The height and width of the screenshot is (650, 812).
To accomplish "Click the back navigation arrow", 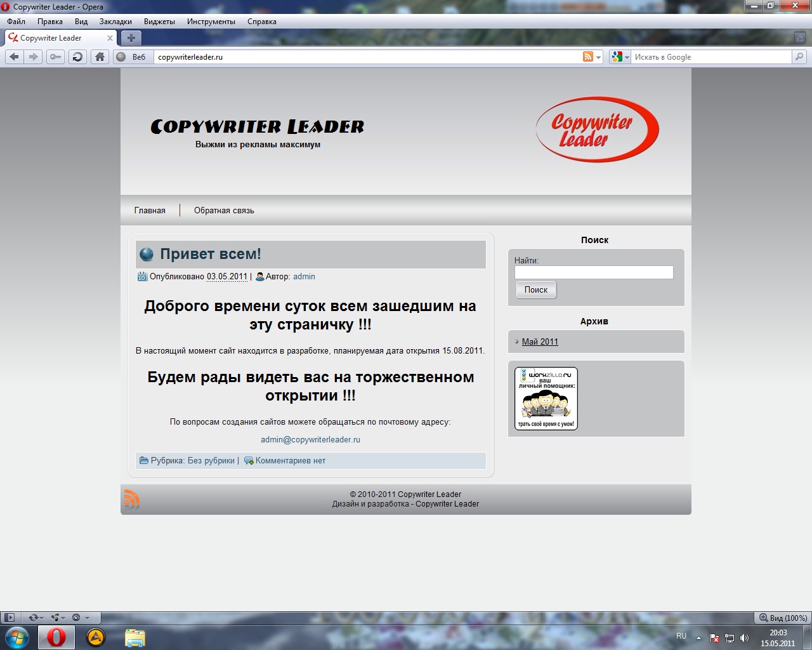I will pos(14,57).
